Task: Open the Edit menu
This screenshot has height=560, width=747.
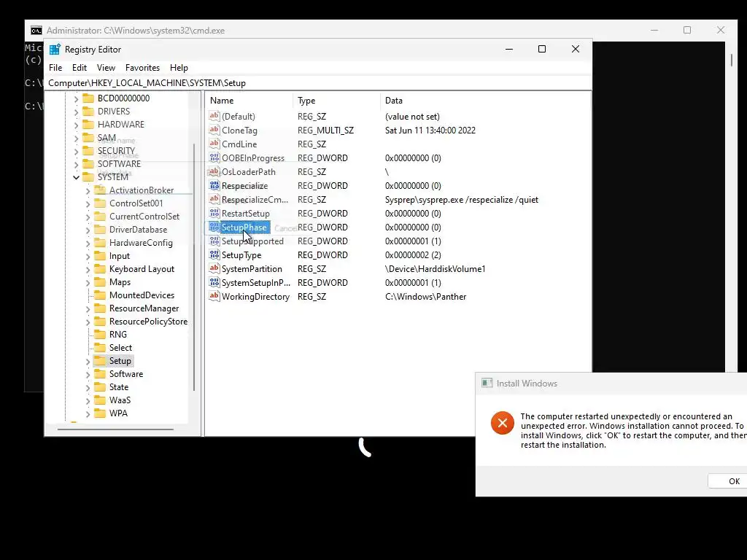Action: [79, 68]
